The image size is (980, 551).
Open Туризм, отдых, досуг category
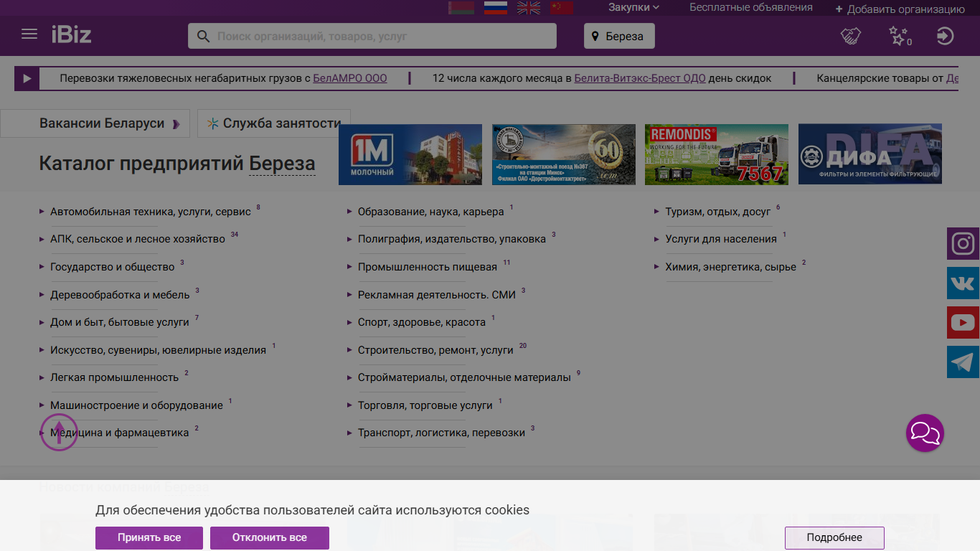click(x=718, y=212)
